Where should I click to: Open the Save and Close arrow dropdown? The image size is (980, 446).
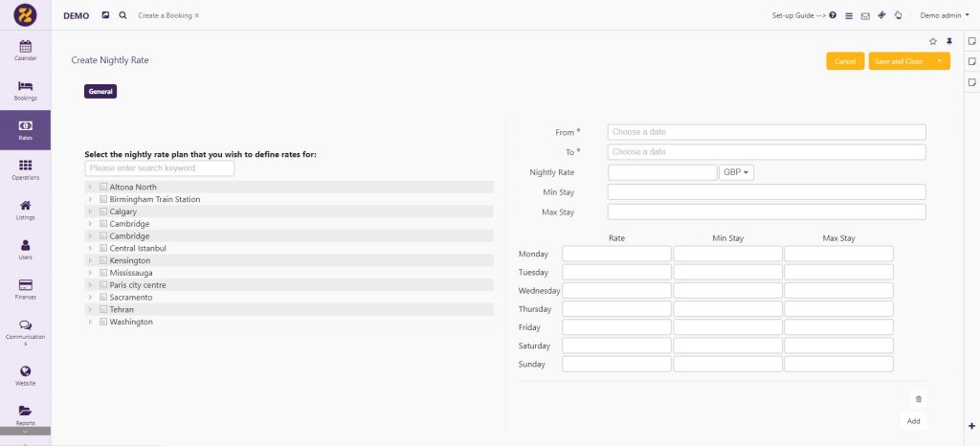click(939, 61)
